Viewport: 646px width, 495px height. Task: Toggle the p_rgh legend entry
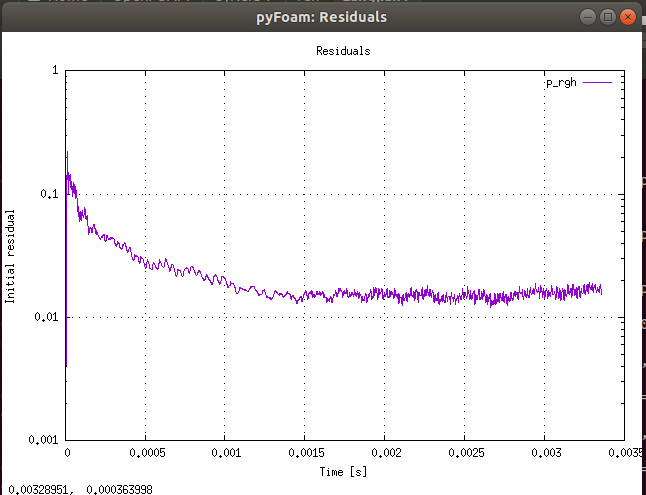[561, 83]
